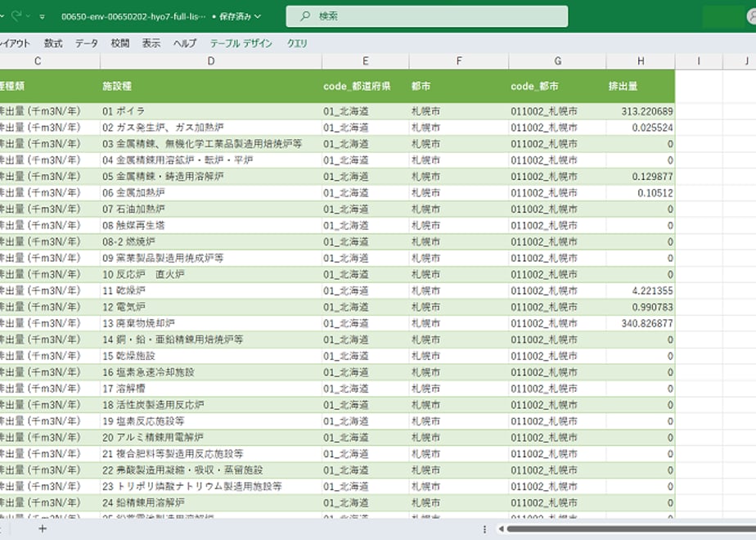
Task: Open the Customize Quick Access Toolbar menu
Action: pos(43,16)
